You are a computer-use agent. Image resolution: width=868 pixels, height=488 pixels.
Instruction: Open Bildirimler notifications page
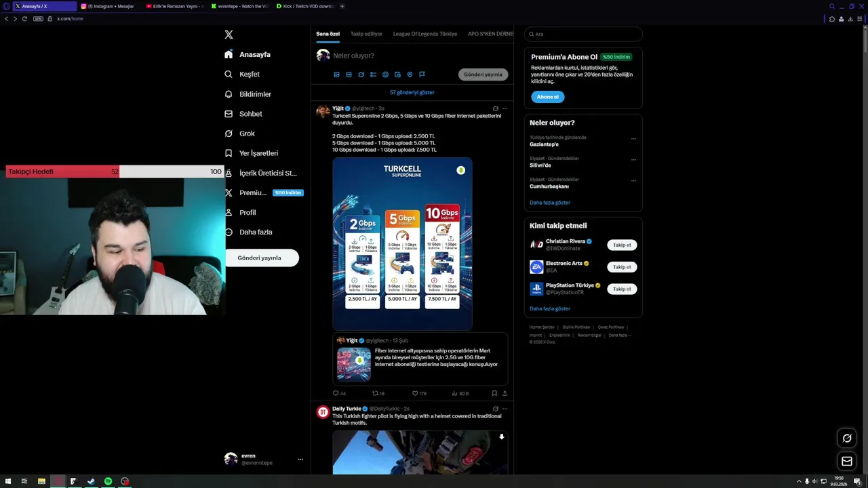[x=248, y=94]
